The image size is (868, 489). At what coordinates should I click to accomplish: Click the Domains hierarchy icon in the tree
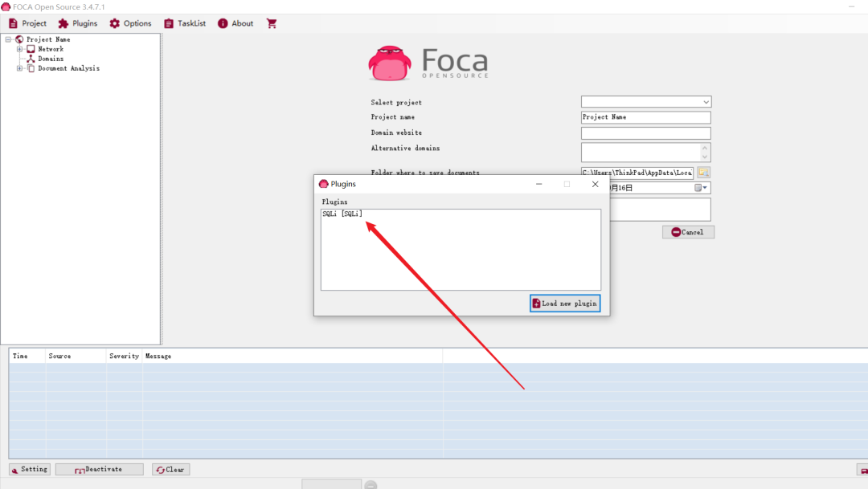(31, 59)
